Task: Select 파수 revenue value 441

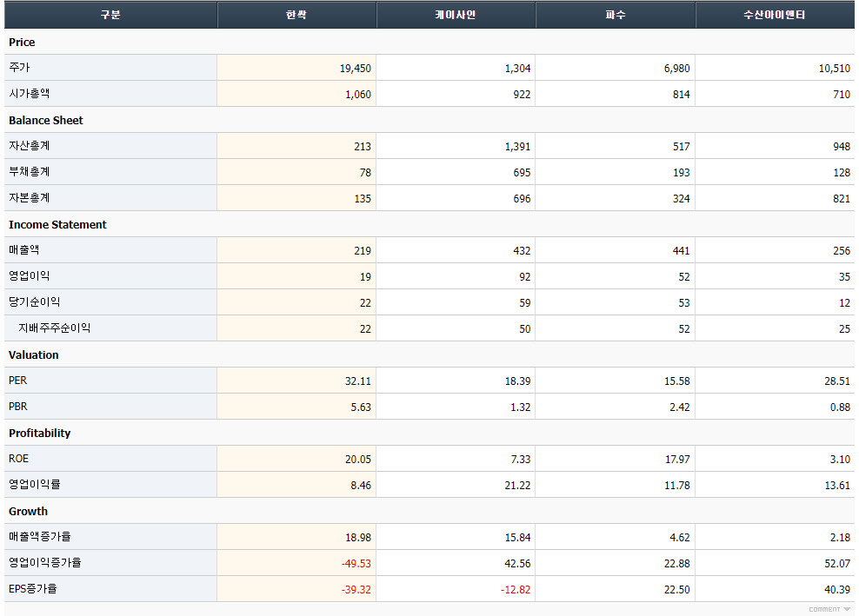Action: [681, 251]
